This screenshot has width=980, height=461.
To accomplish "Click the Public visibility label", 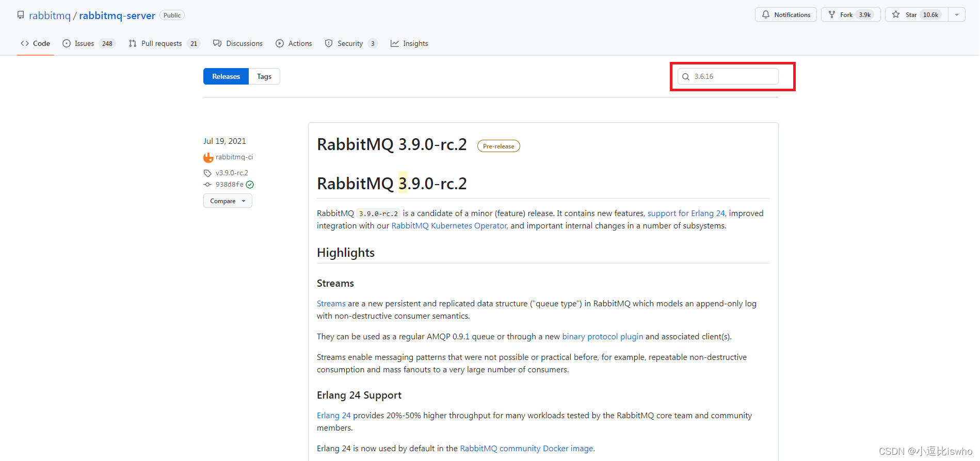I will tap(172, 15).
